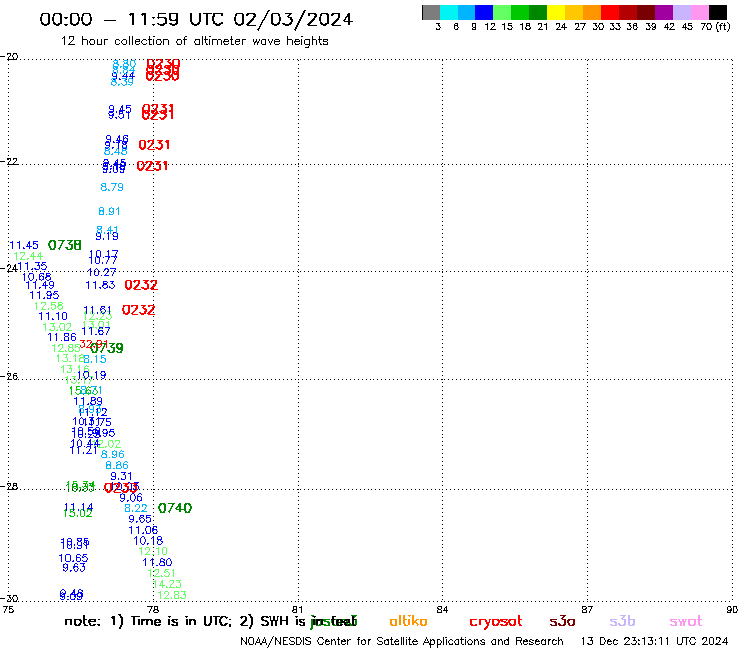Click the 'altika' satellite legend label
The width and height of the screenshot is (740, 650).
pyautogui.click(x=408, y=621)
